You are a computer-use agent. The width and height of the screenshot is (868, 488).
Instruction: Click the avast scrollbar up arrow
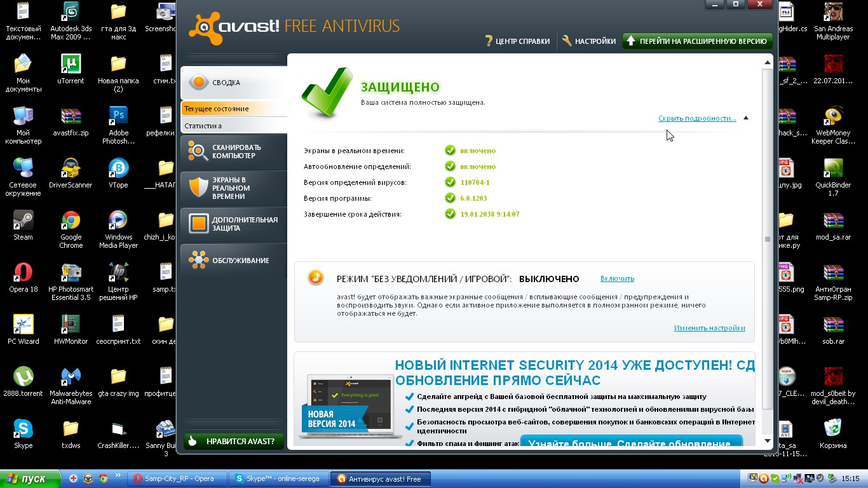768,62
